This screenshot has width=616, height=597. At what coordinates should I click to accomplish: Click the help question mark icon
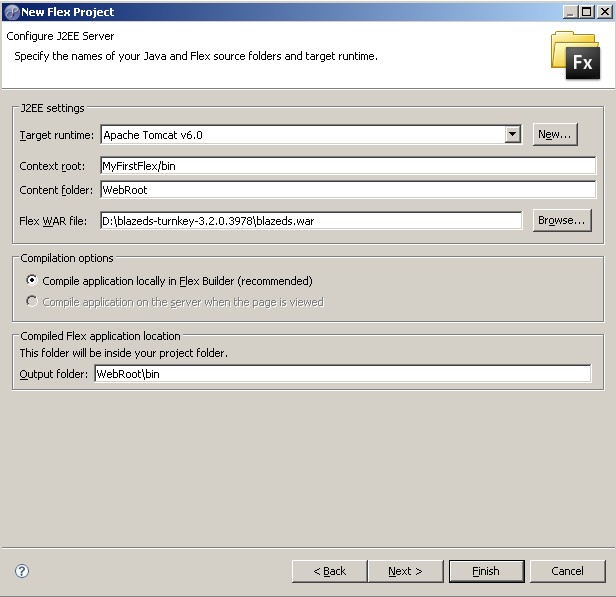(x=22, y=571)
